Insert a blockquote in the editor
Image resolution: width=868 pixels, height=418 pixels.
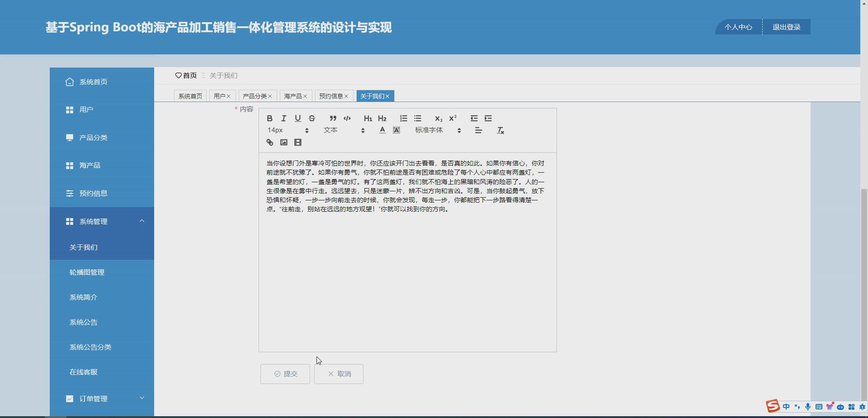pyautogui.click(x=333, y=118)
